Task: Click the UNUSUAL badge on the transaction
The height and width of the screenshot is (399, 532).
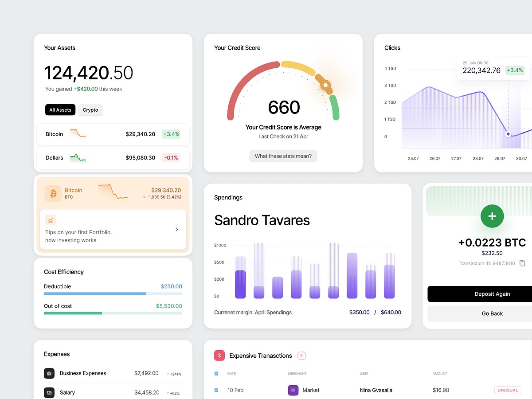Action: pyautogui.click(x=508, y=390)
